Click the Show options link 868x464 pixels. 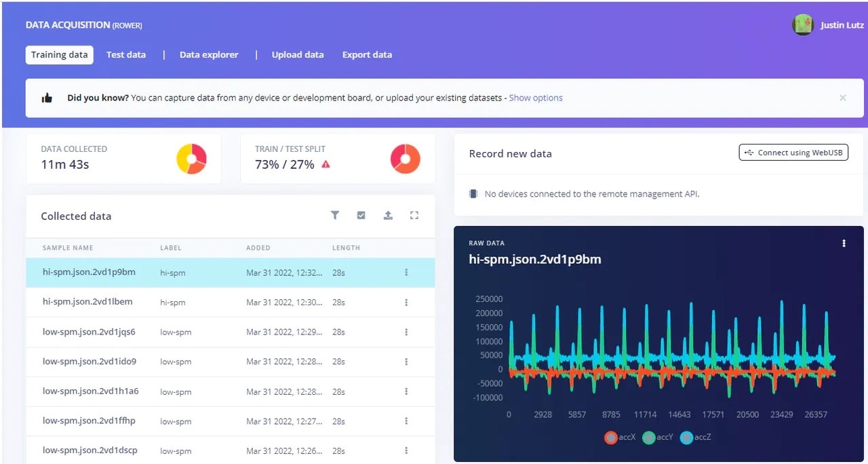coord(536,98)
